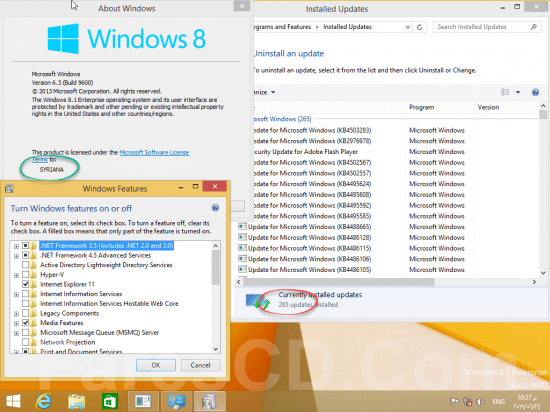Open File Explorer from taskbar
This screenshot has width=550, height=412.
76,401
